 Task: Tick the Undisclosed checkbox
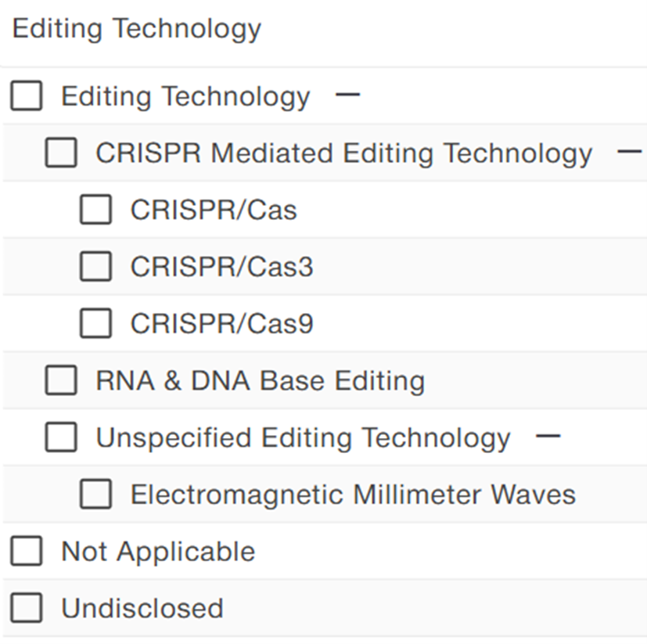pos(27,609)
